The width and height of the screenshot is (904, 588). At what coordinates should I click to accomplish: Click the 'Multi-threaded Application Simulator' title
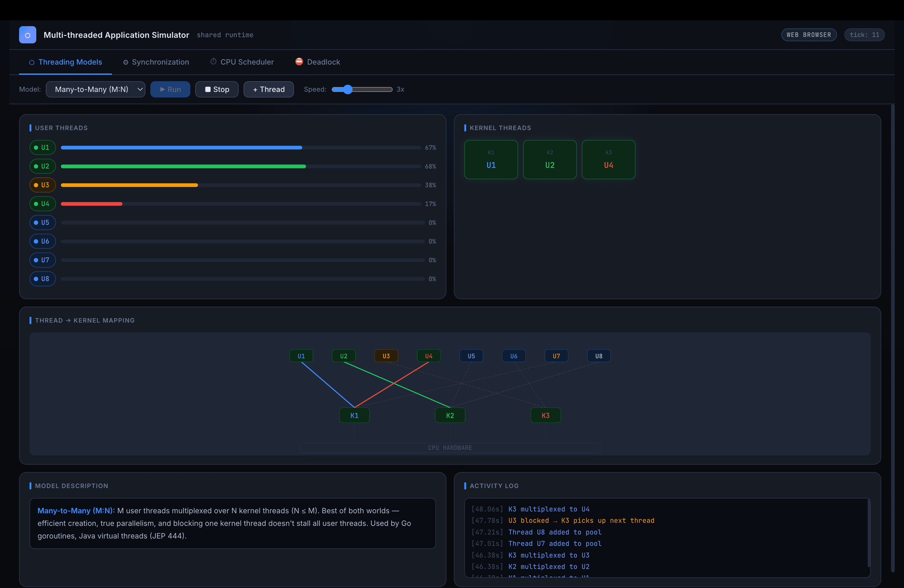[116, 35]
